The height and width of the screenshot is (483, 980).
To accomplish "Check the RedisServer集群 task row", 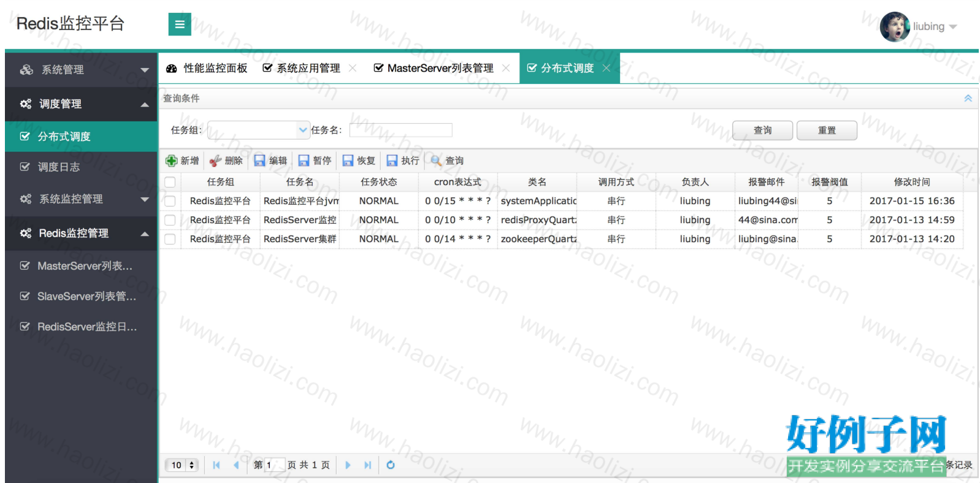I will pyautogui.click(x=170, y=239).
